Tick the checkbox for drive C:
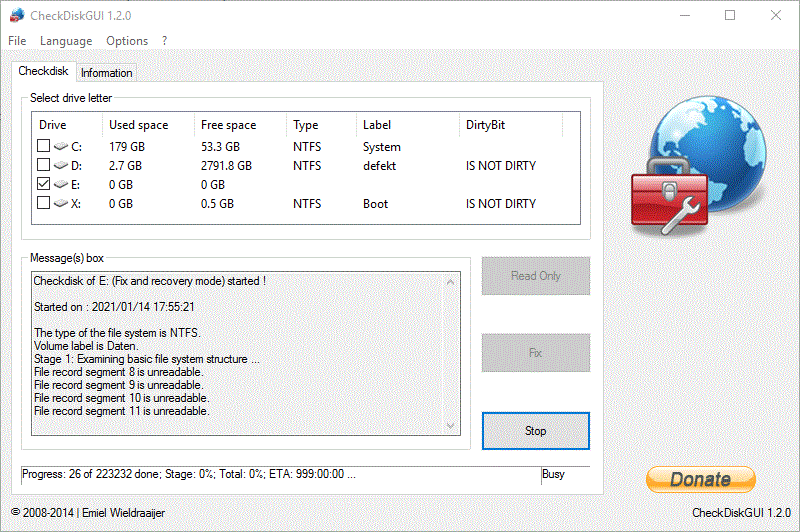The height and width of the screenshot is (532, 800). pyautogui.click(x=43, y=146)
